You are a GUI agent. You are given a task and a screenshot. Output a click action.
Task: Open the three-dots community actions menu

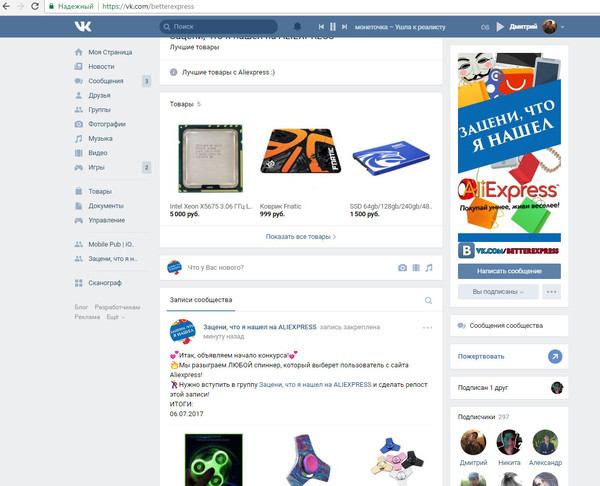(552, 292)
